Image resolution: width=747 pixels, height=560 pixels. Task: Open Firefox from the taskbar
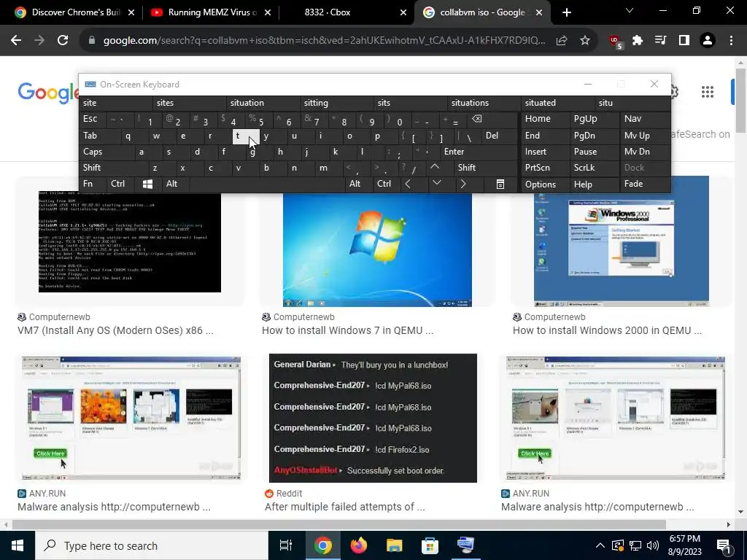pyautogui.click(x=359, y=545)
